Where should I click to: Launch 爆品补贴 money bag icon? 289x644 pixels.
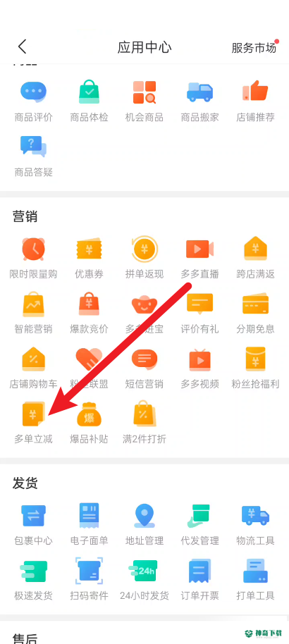[89, 414]
